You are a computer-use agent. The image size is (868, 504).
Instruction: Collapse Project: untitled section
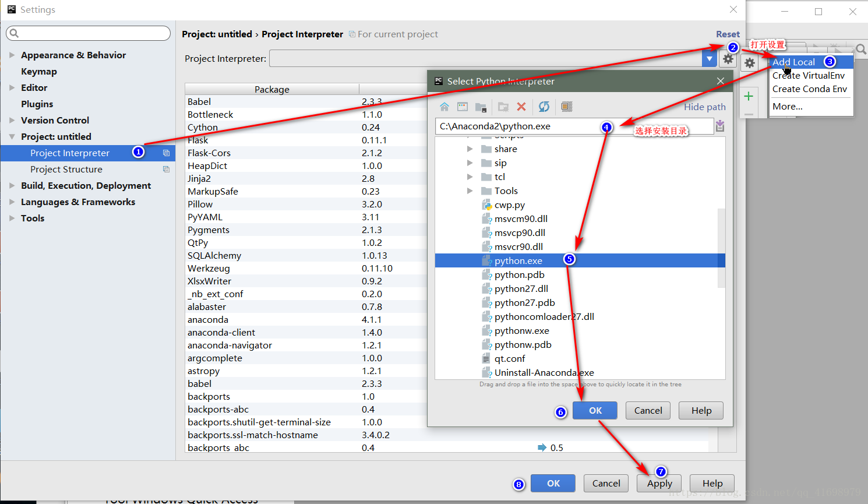coord(12,136)
